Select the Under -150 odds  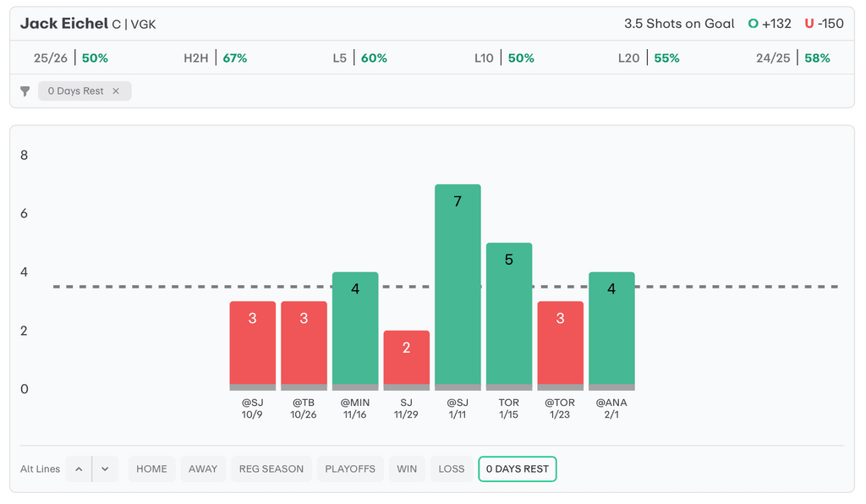pyautogui.click(x=824, y=24)
